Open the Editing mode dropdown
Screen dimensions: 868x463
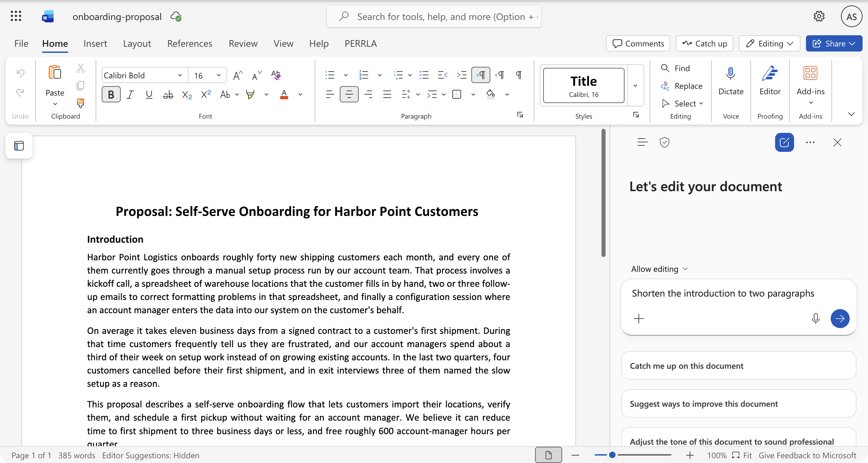click(770, 43)
